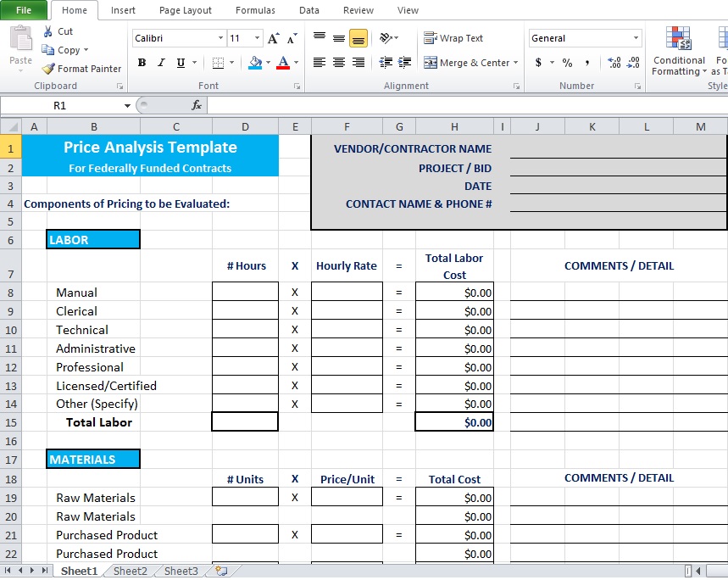Select row 15 header
728x580 pixels.
(11, 422)
